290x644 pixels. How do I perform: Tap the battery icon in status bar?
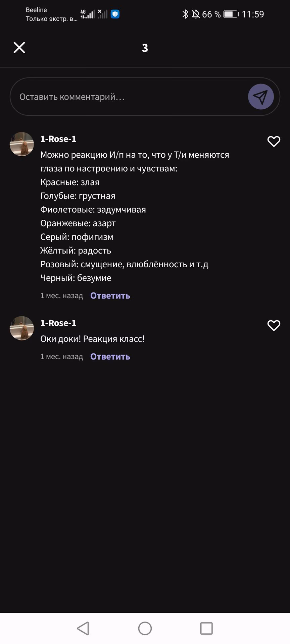231,14
